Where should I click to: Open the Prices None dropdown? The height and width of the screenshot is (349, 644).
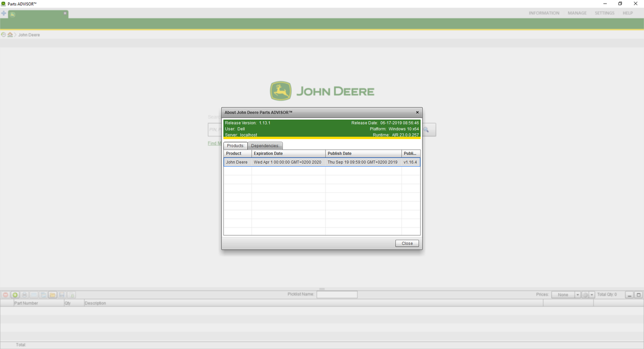[566, 295]
